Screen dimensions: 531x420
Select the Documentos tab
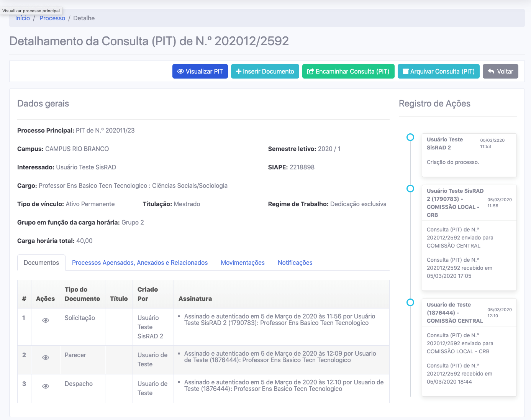click(41, 262)
